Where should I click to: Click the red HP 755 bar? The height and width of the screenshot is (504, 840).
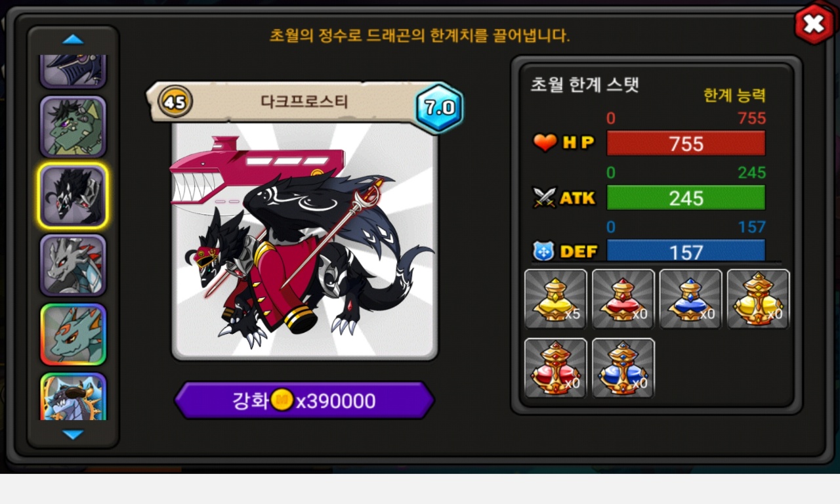click(686, 143)
